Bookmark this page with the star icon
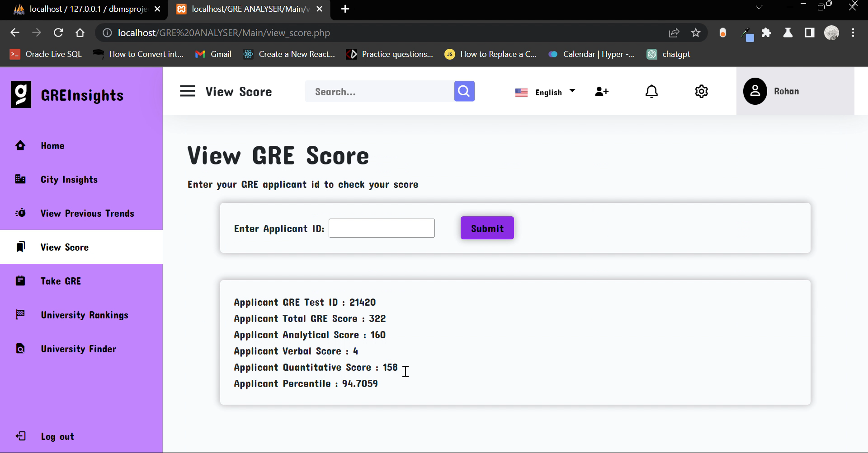This screenshot has width=868, height=453. [696, 33]
